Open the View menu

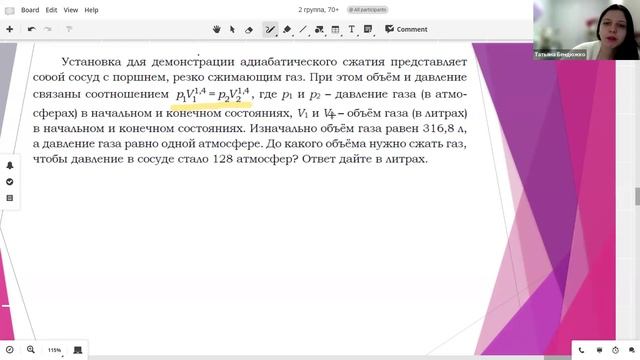tap(71, 10)
